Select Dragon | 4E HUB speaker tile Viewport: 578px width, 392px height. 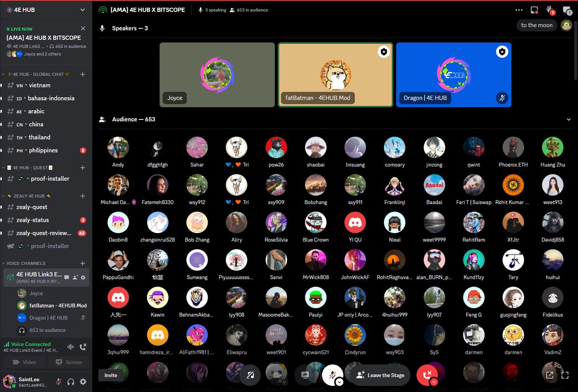(454, 75)
